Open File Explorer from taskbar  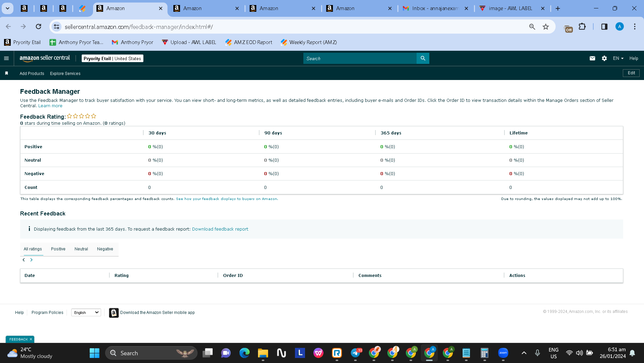tap(263, 353)
